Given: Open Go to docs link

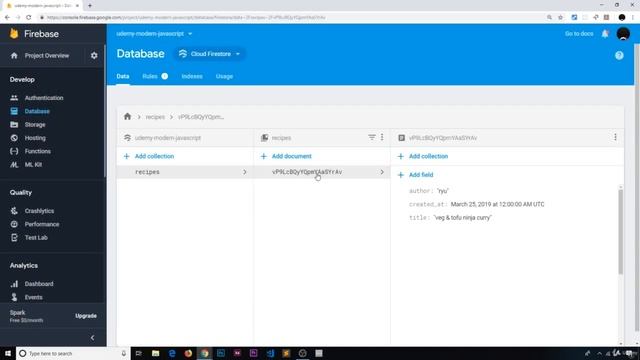Looking at the screenshot, I should 579,34.
